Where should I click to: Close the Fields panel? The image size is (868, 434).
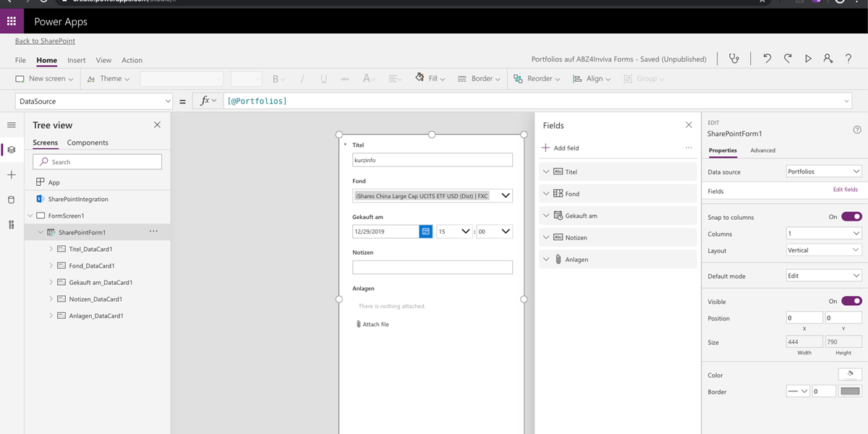click(x=689, y=125)
